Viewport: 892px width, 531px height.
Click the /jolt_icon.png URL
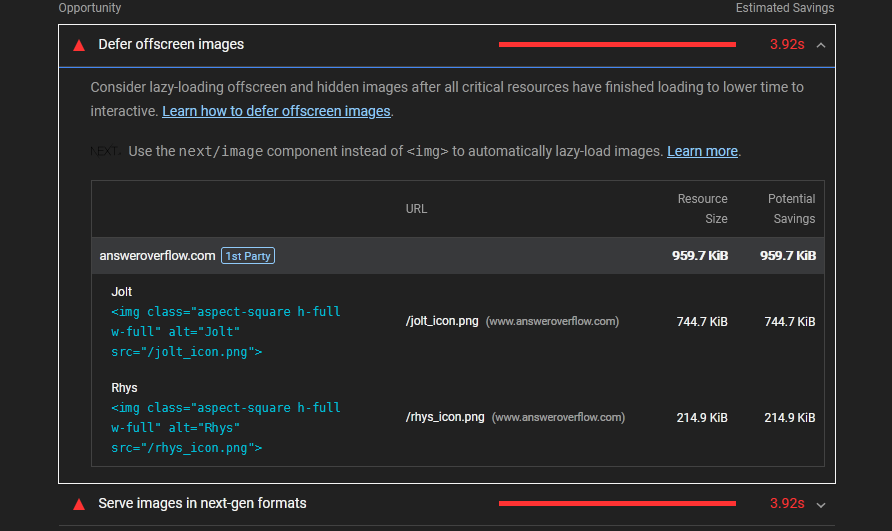point(442,321)
